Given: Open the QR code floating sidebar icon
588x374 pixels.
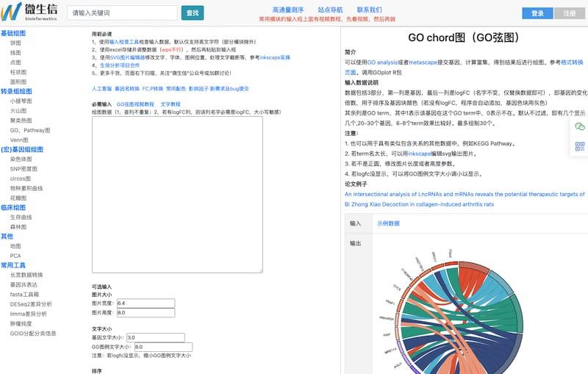Looking at the screenshot, I should click(579, 146).
